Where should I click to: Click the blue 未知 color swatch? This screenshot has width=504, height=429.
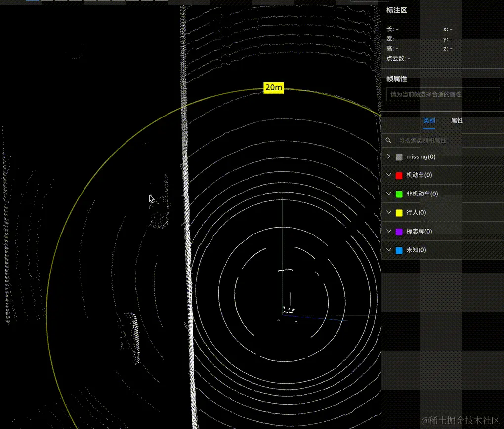pyautogui.click(x=399, y=250)
